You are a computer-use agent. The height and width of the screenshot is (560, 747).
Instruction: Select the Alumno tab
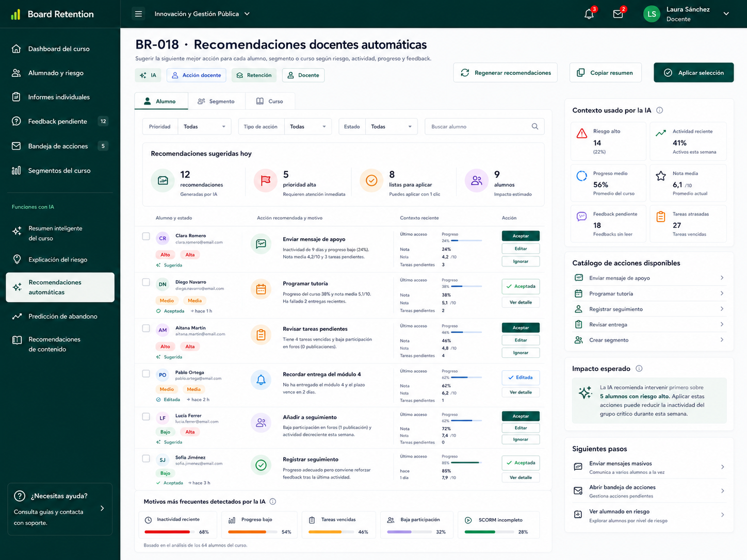coord(161,101)
